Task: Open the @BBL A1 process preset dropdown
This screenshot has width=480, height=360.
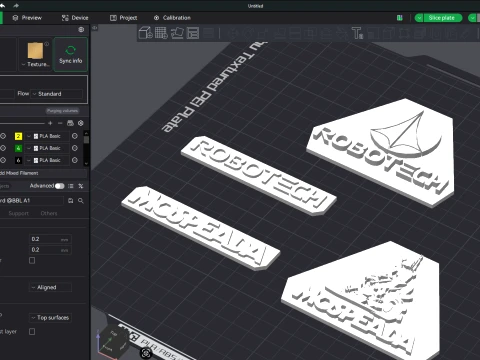Action: point(31,200)
